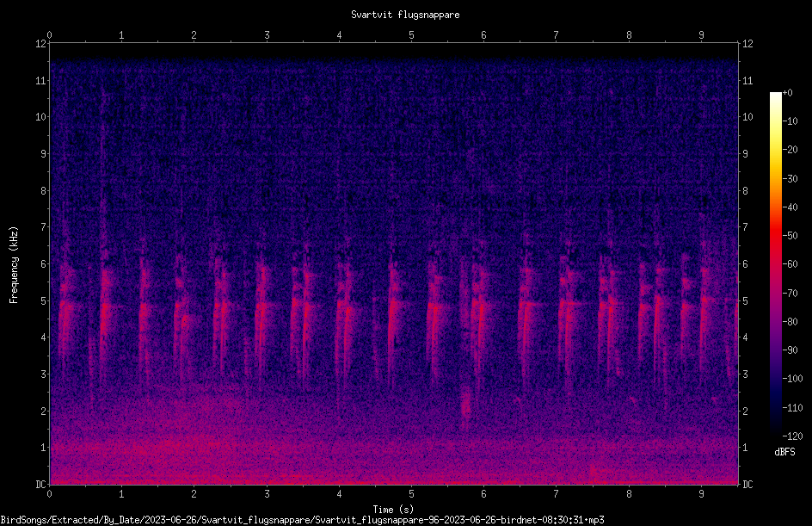Click the color scale gradient bar
This screenshot has width=812, height=526.
[775, 263]
